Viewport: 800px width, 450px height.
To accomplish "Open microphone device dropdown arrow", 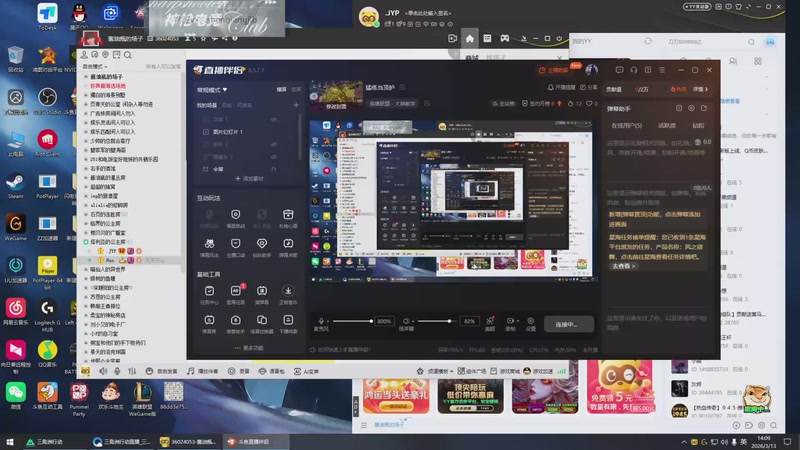I will pyautogui.click(x=328, y=321).
